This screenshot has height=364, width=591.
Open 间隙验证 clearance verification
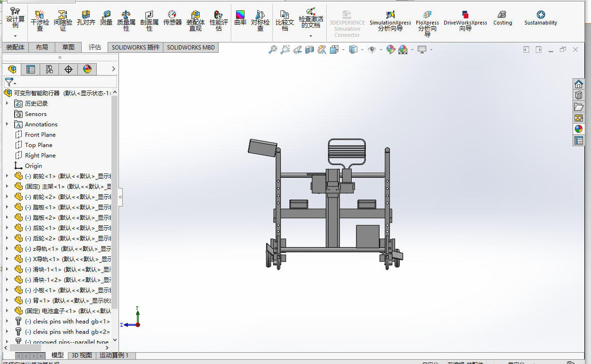(63, 21)
